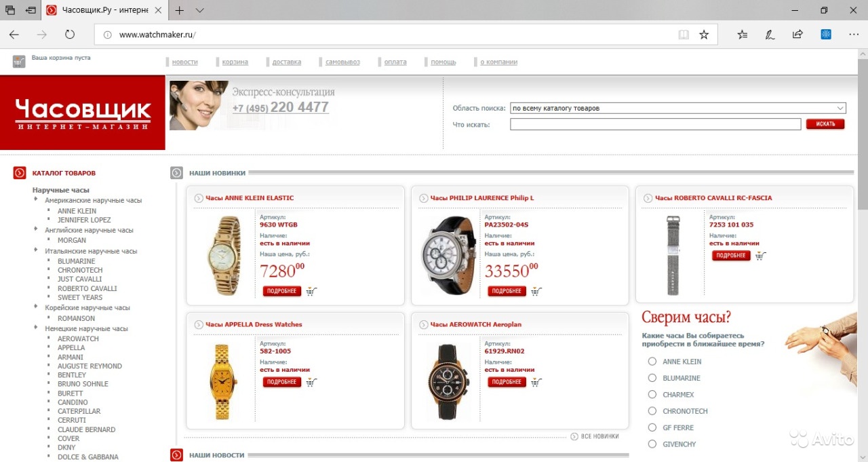Open the самовывоз menu item

pos(342,62)
